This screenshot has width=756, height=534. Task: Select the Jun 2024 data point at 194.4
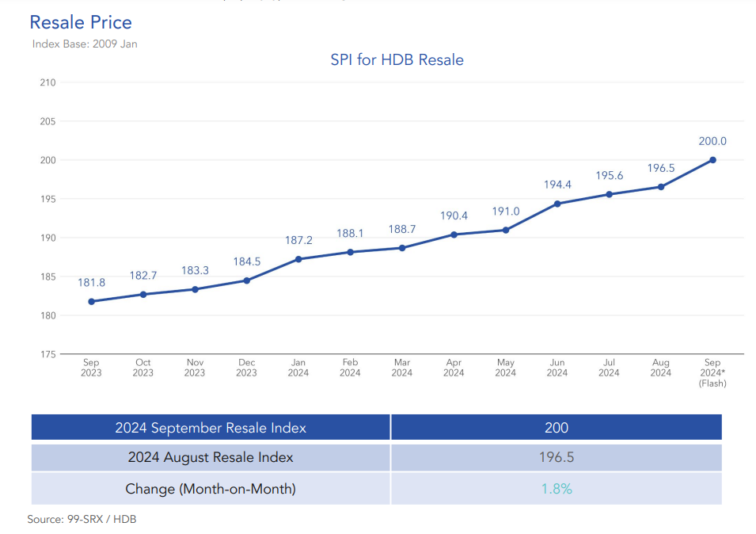coord(557,204)
